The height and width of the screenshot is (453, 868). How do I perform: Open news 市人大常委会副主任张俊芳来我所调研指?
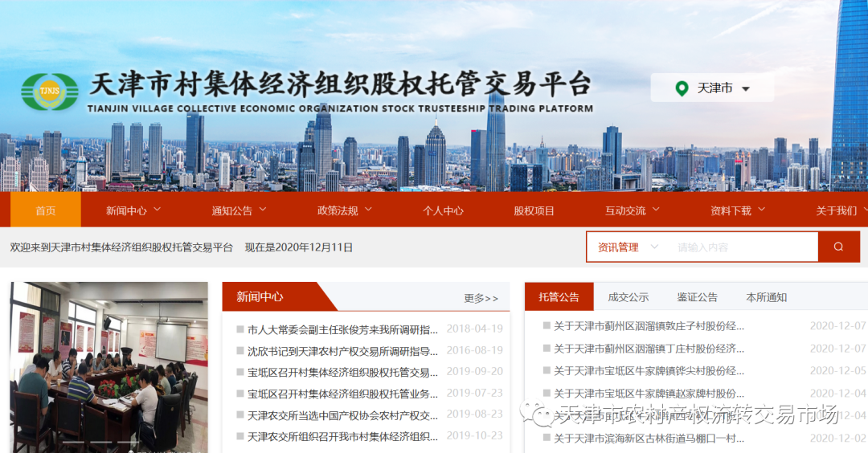[342, 329]
